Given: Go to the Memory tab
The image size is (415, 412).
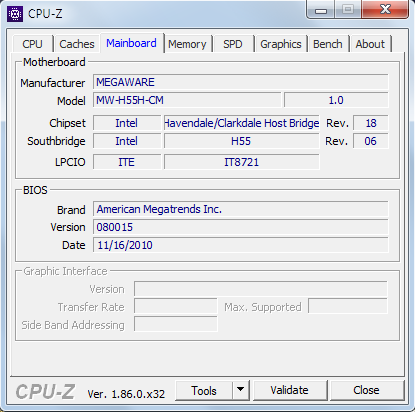Looking at the screenshot, I should 187,44.
